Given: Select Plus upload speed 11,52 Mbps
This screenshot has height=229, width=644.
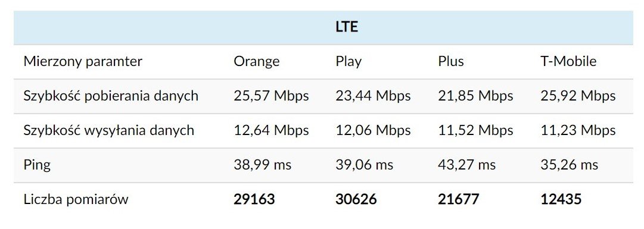Looking at the screenshot, I should click(x=475, y=130).
